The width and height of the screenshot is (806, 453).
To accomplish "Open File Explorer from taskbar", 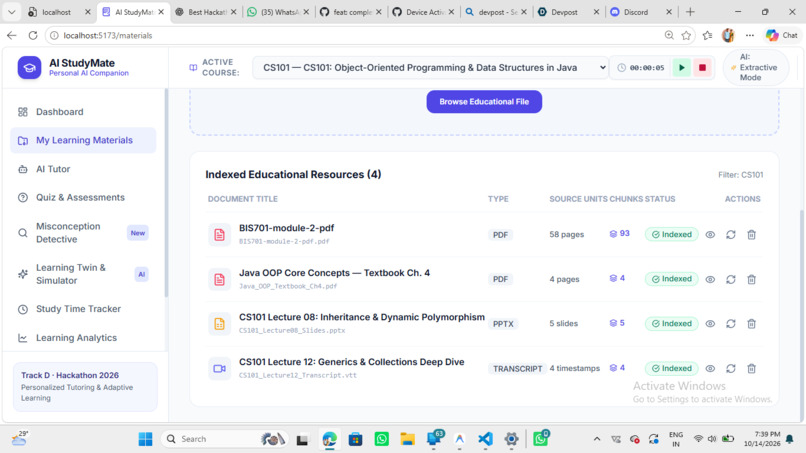I will (x=408, y=439).
